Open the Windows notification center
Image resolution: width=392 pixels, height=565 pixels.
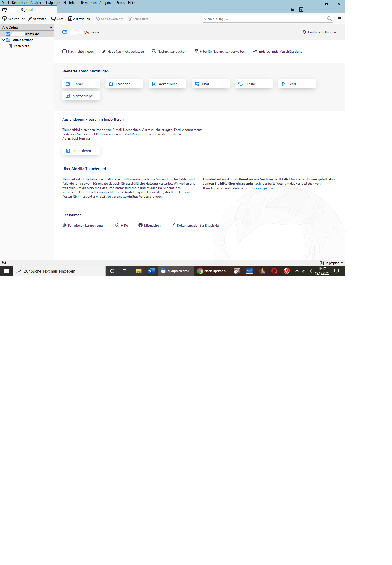tap(336, 271)
